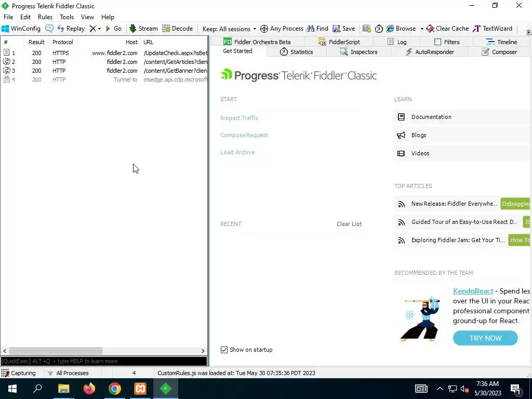The width and height of the screenshot is (532, 399).
Task: Click Clear List in Recent section
Action: [x=349, y=224]
